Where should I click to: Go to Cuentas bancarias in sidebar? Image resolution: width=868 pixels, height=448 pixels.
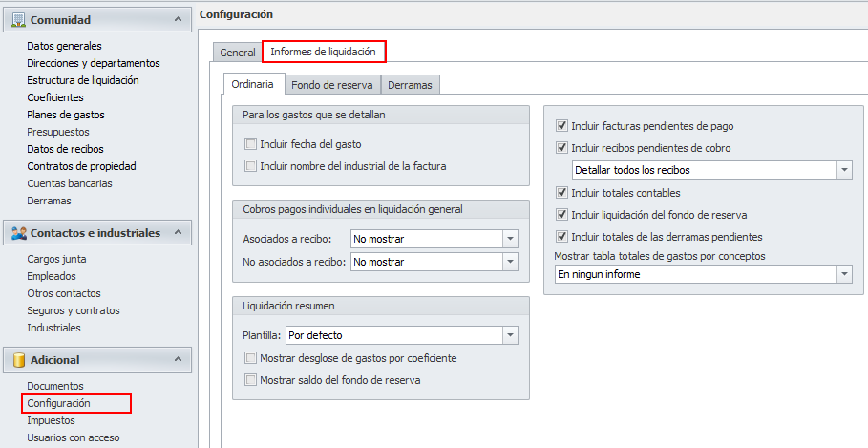coord(69,183)
